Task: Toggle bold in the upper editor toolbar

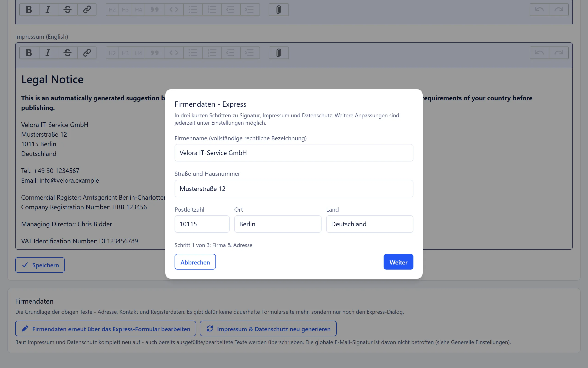Action: click(x=29, y=10)
